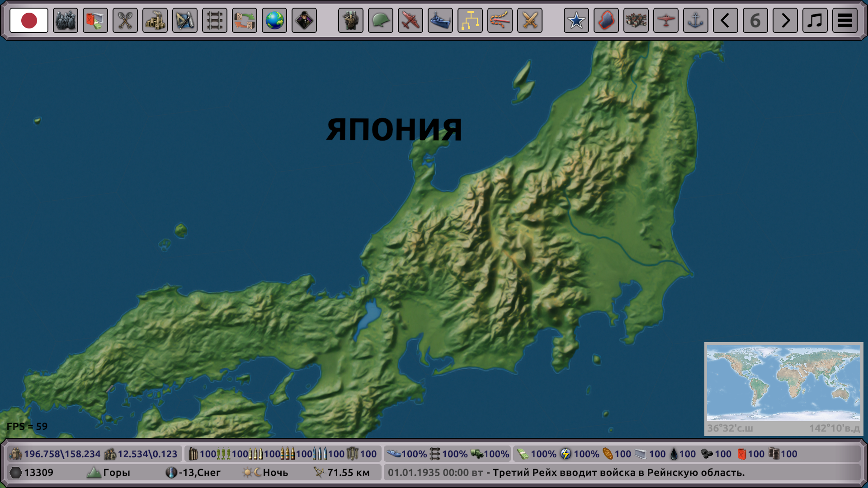Select the red airplane air force icon
Viewport: 868px width, 488px height.
(x=410, y=20)
